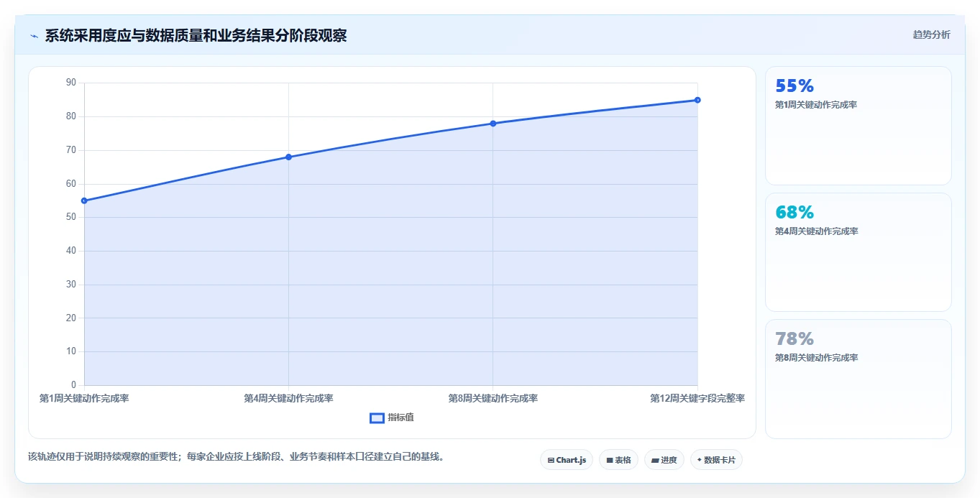Click the 68% value in the second card

pos(794,213)
